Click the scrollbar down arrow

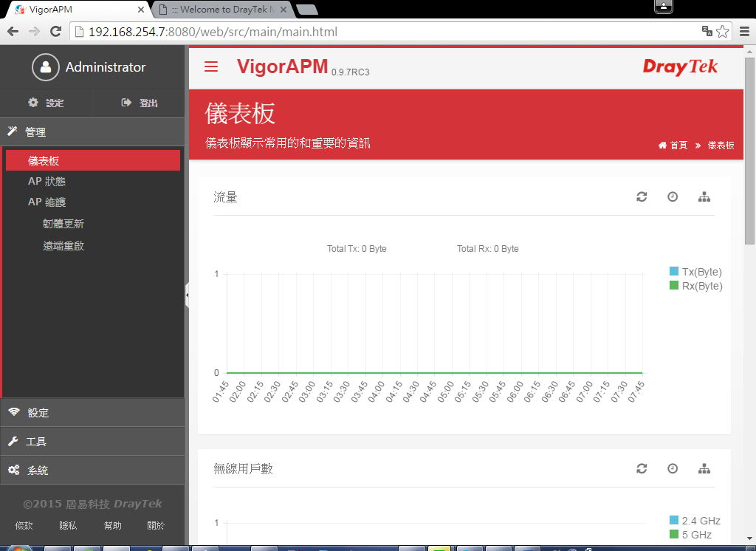click(x=749, y=538)
